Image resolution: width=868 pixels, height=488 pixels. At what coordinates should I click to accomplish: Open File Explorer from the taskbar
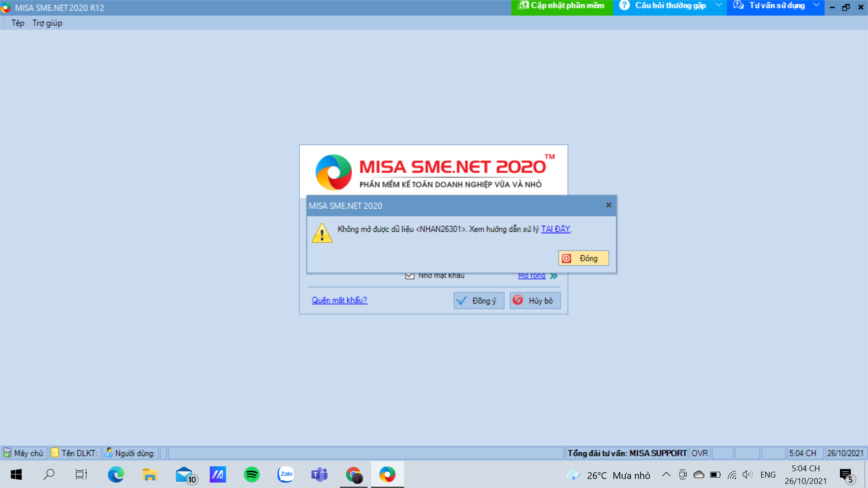[150, 474]
